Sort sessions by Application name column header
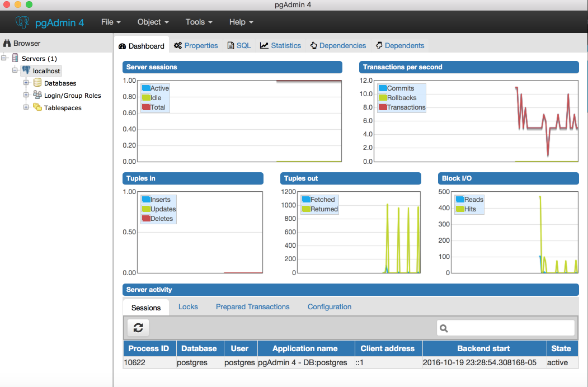 tap(306, 348)
